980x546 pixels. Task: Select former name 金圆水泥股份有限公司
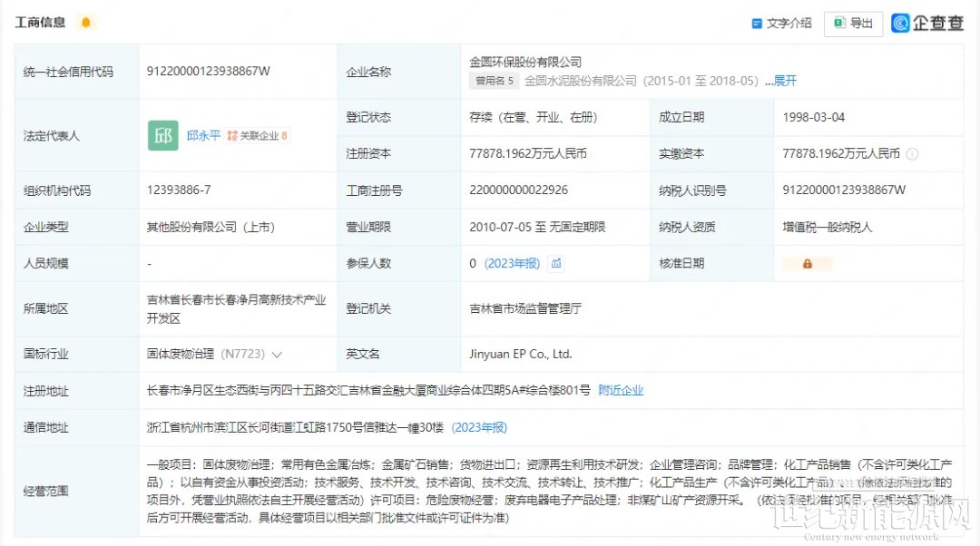(580, 81)
